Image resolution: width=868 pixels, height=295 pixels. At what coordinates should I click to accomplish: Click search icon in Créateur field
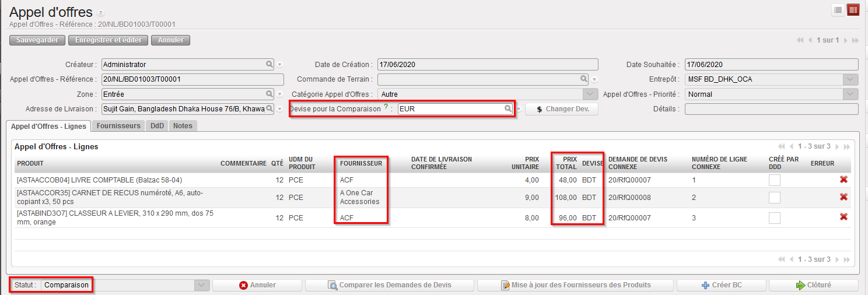click(269, 64)
